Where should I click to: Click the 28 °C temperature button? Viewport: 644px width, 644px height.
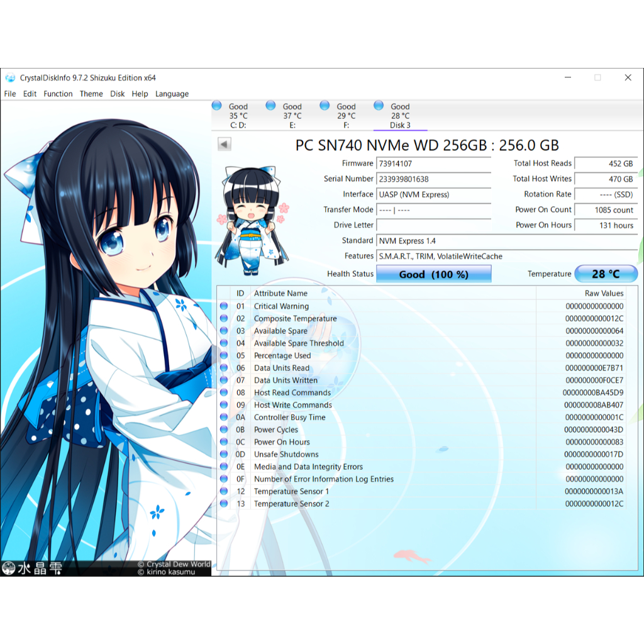coord(606,274)
